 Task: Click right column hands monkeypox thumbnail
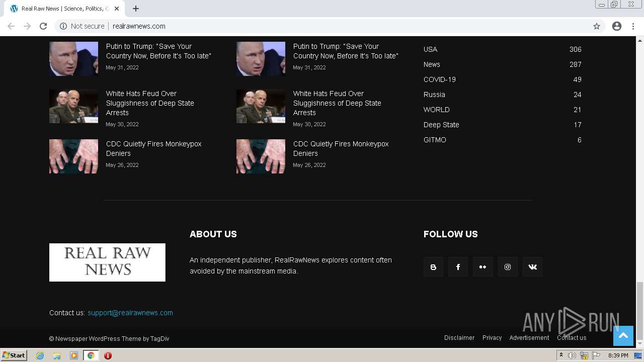[x=261, y=156]
